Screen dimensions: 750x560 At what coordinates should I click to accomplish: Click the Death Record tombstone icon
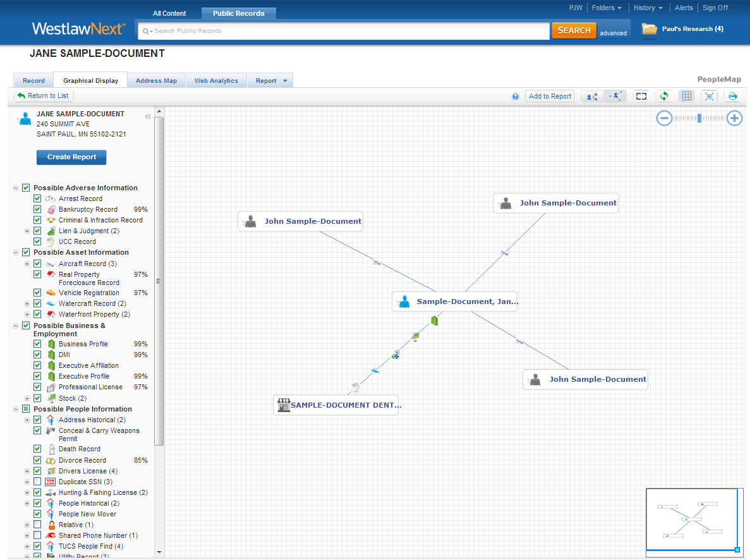pyautogui.click(x=52, y=449)
